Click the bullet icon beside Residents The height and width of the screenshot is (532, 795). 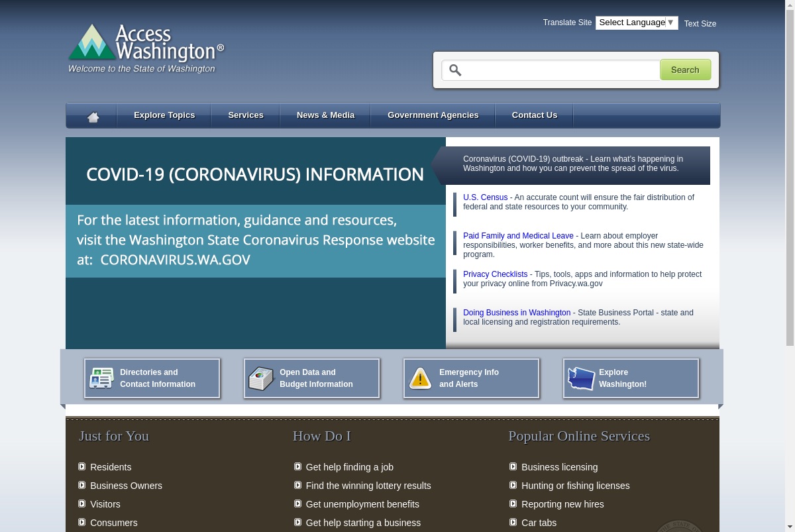point(82,466)
